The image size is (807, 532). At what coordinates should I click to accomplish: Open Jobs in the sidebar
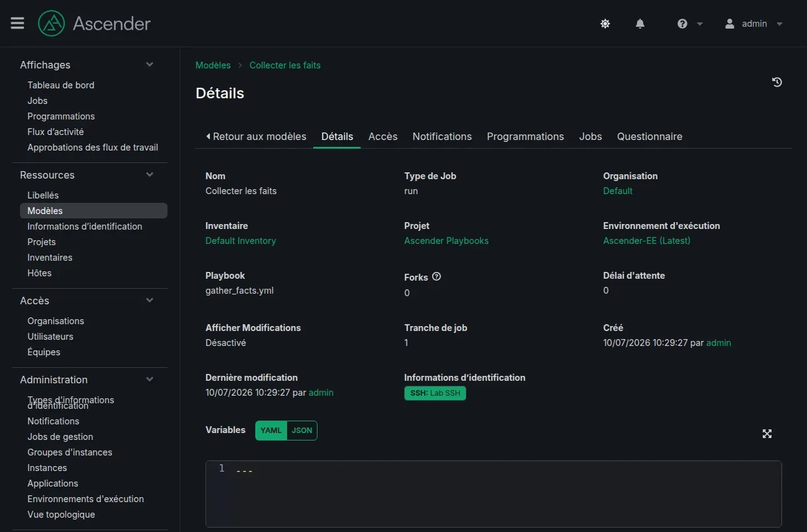pyautogui.click(x=37, y=101)
